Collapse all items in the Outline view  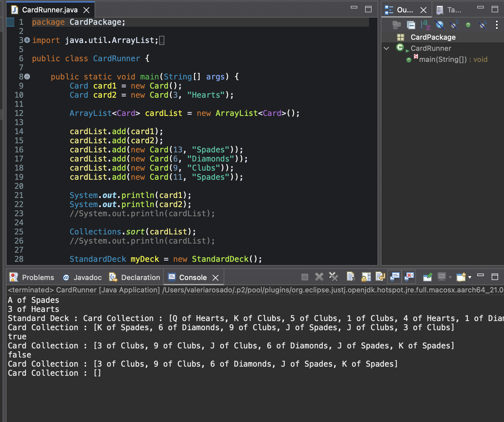click(x=411, y=25)
